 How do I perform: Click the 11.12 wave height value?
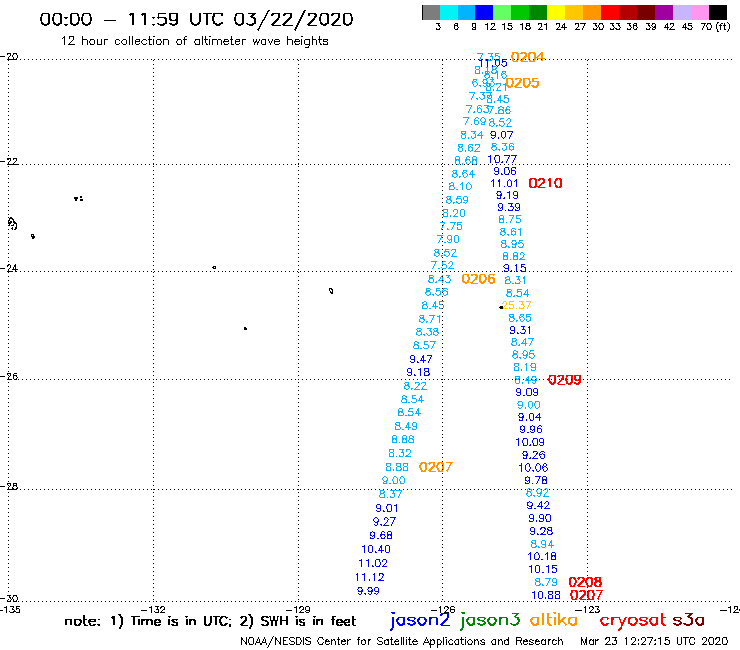pyautogui.click(x=370, y=577)
